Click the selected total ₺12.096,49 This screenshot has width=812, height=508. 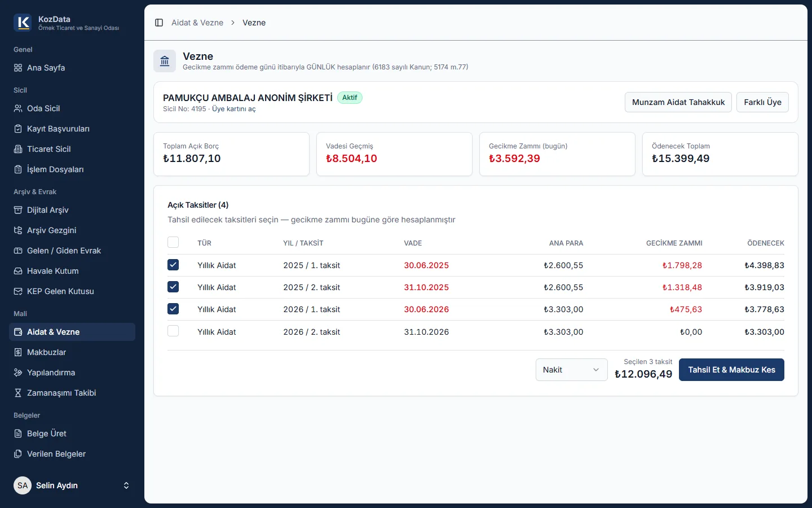pos(643,374)
